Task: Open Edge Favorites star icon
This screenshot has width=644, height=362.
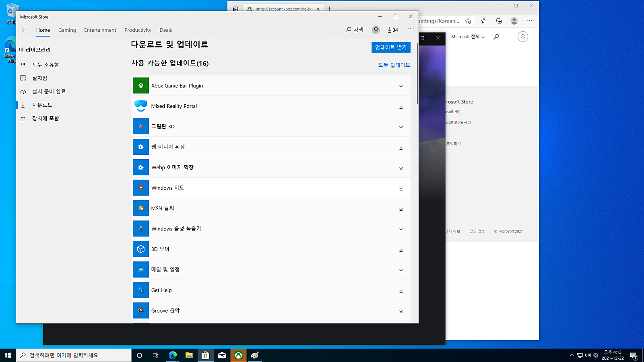Action: click(x=484, y=21)
